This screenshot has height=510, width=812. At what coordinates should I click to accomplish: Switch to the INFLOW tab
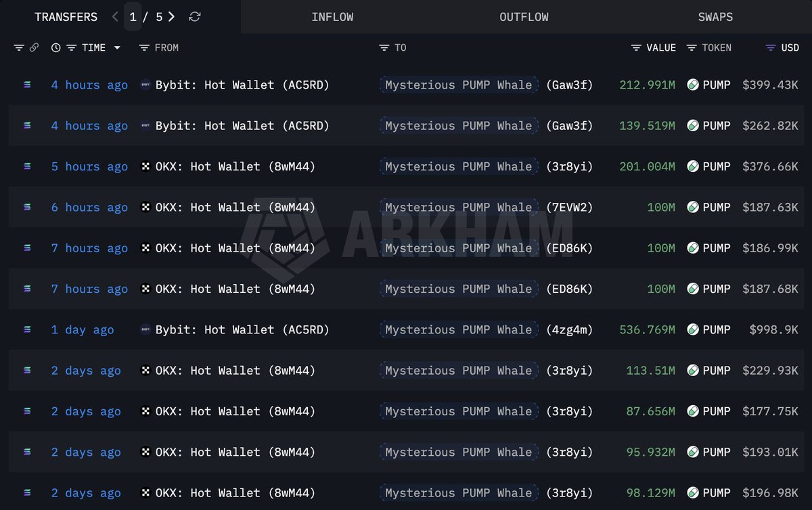(x=332, y=17)
